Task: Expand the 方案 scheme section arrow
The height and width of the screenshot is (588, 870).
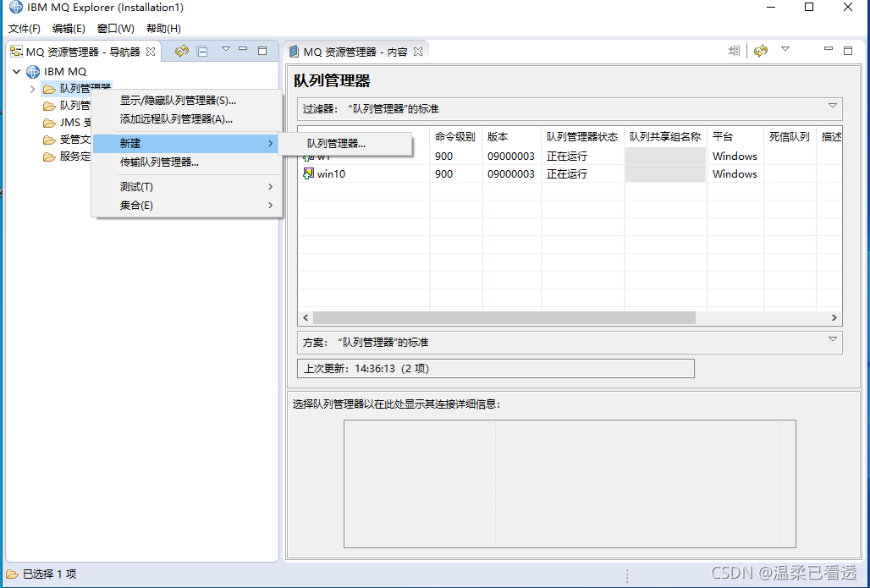Action: pos(832,339)
